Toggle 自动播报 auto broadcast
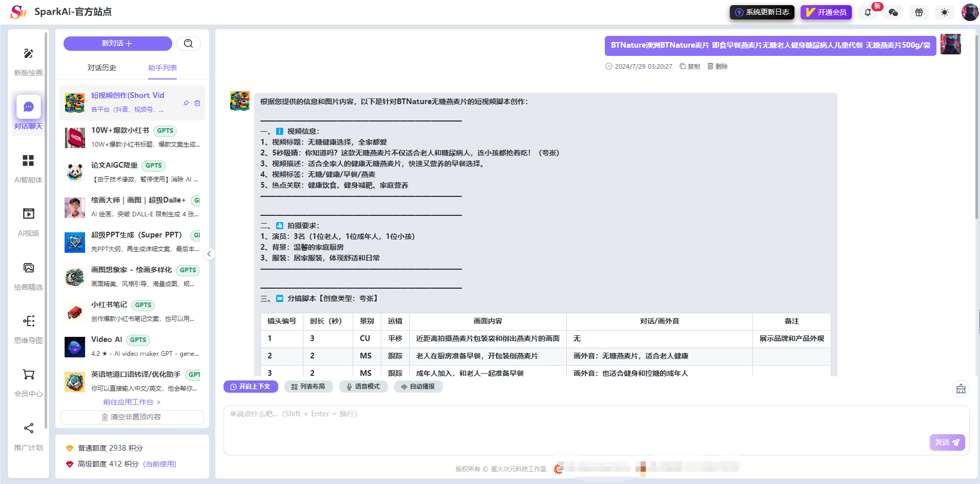The height and width of the screenshot is (484, 980). coord(418,387)
